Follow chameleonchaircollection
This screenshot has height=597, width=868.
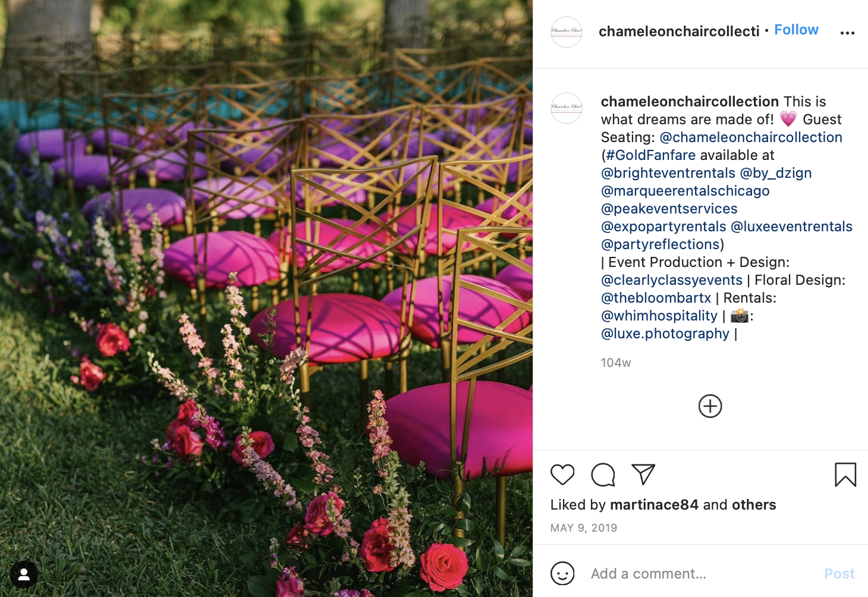tap(796, 30)
